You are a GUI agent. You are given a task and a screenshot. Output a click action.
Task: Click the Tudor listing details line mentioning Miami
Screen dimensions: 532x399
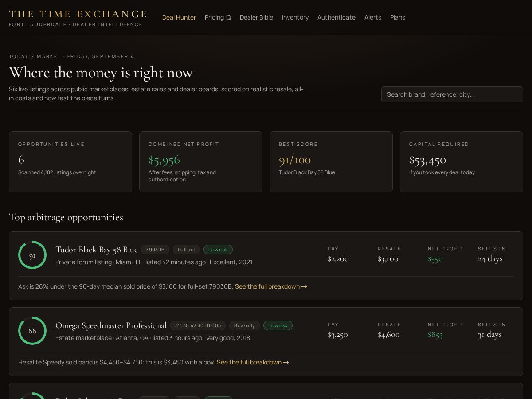pos(154,262)
